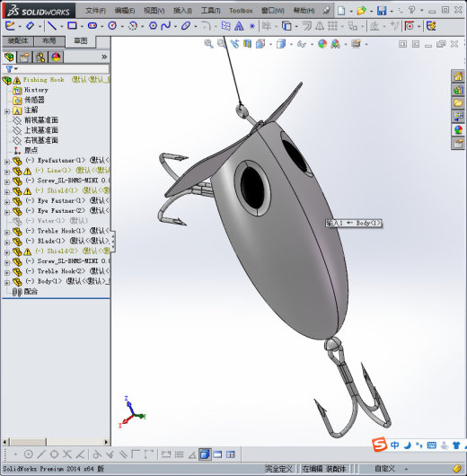
Task: Open the Section View tool
Action: 248,44
